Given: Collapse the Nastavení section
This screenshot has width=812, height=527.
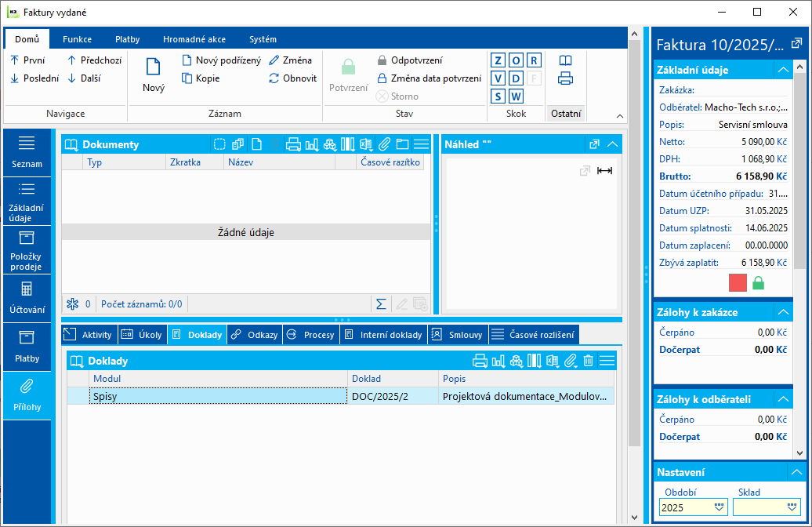Looking at the screenshot, I should click(x=796, y=472).
